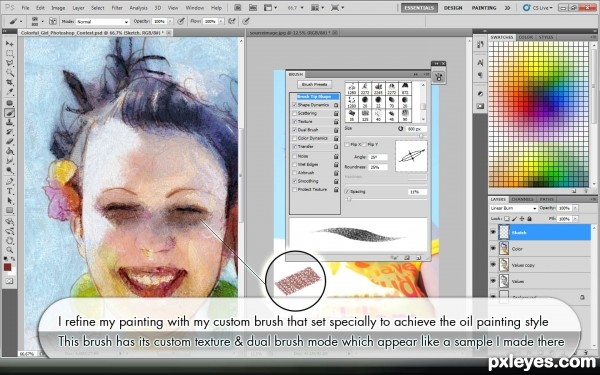Open the Brush Preset picker arrow
Viewport: 600px width, 375px height.
coord(42,21)
